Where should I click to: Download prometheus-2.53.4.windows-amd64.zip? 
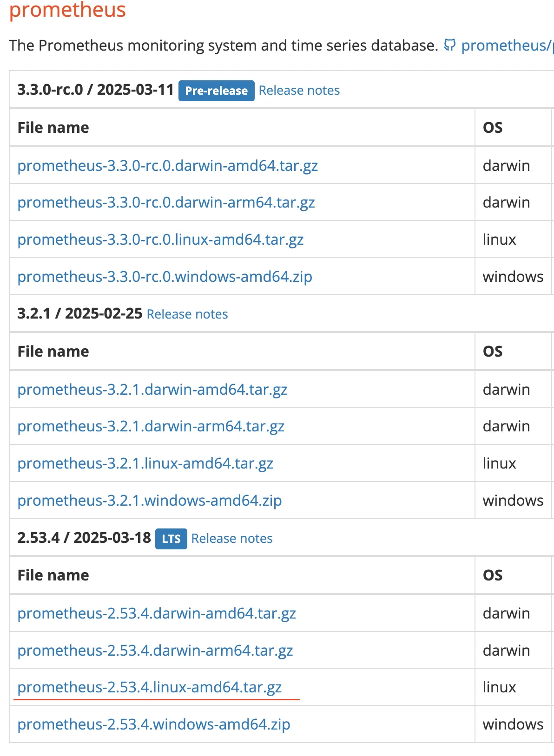coord(154,724)
